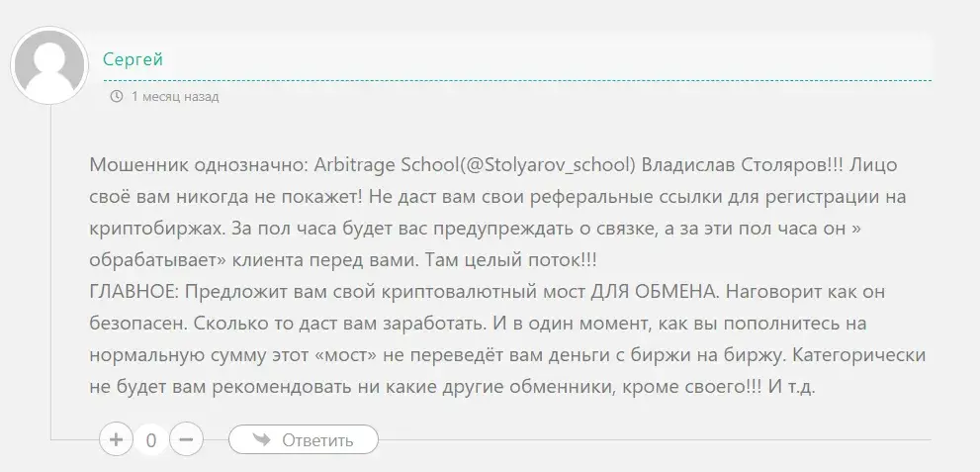This screenshot has height=472, width=980.
Task: Click the words 'Мошенник однозначно' in the comment
Action: click(x=197, y=165)
